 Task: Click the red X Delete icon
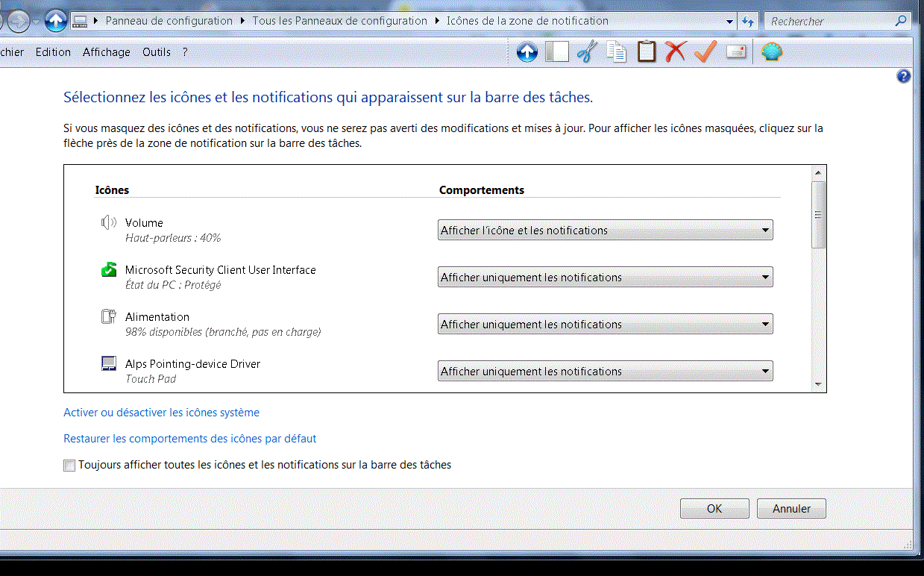point(676,52)
